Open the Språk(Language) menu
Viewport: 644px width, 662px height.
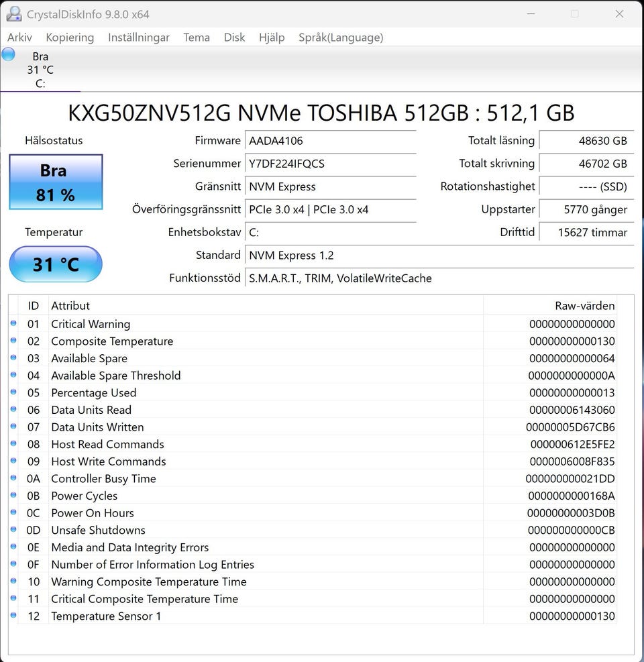(x=341, y=38)
